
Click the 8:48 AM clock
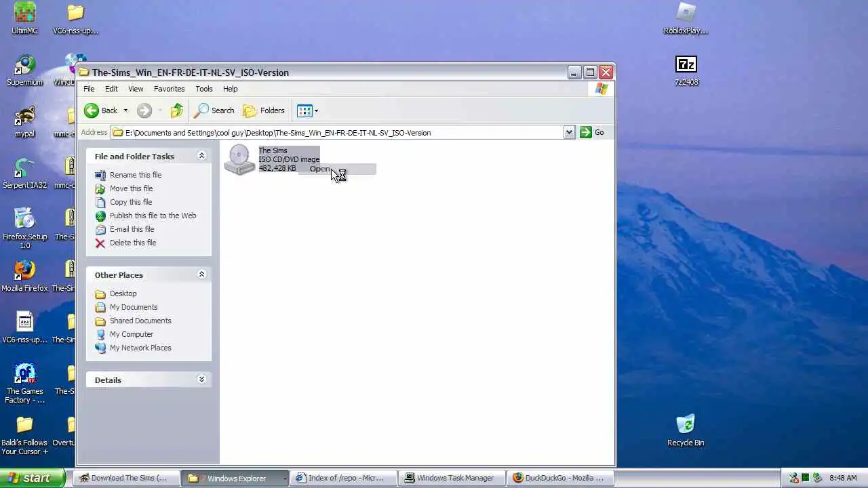click(843, 478)
